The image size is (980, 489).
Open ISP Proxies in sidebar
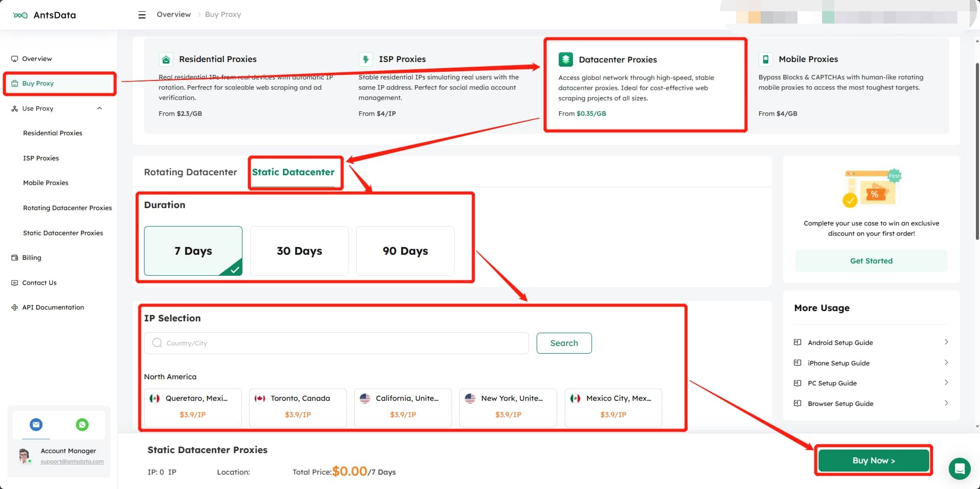pos(41,158)
